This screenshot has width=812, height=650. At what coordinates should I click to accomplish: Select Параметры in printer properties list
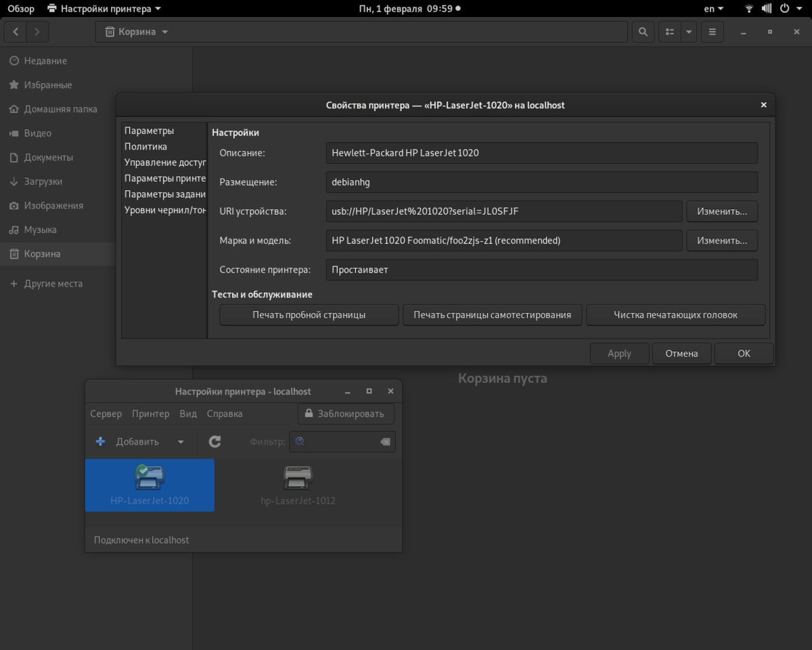[x=164, y=131]
